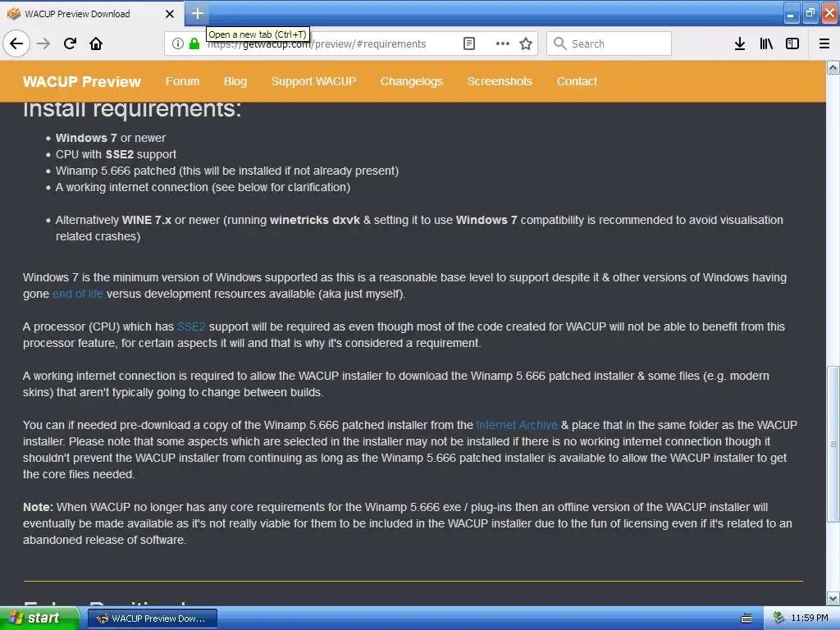This screenshot has height=630, width=840.
Task: Select the WACUP Preview Download tab
Action: pyautogui.click(x=91, y=14)
